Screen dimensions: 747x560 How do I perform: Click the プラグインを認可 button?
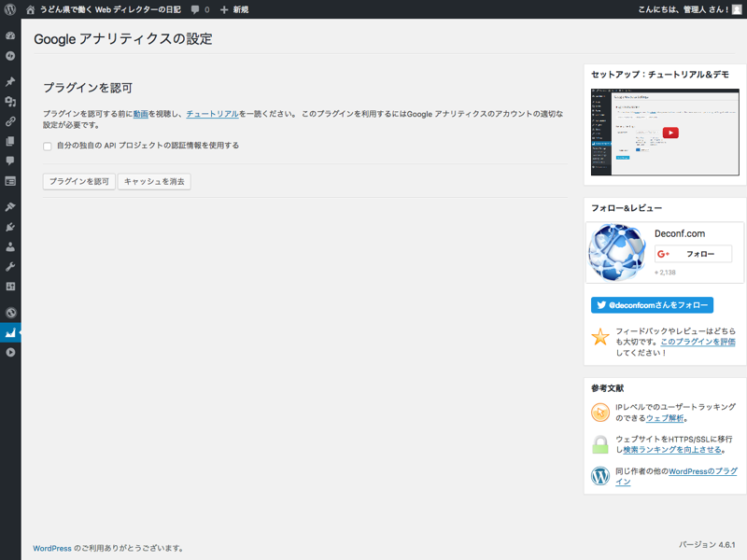[x=79, y=181]
